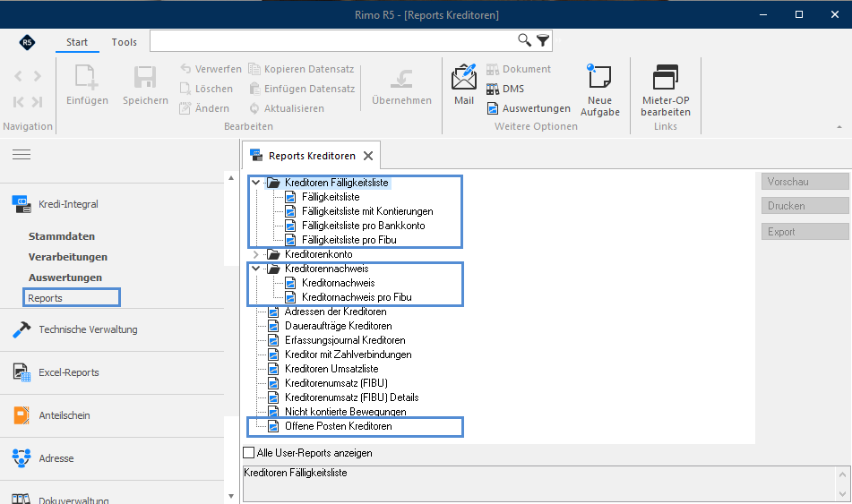
Task: Switch to Reports Kreditoren tab
Action: tap(312, 156)
